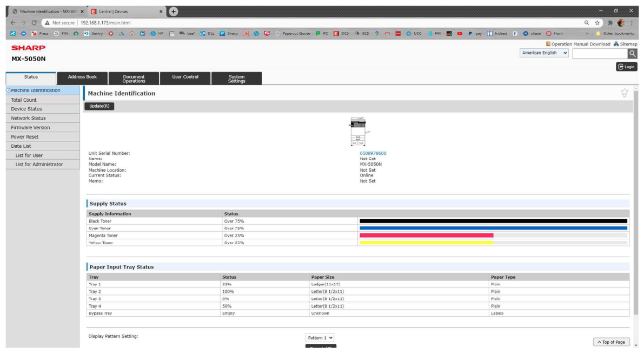The width and height of the screenshot is (644, 353).
Task: Click the page vertical scrollbar
Action: (x=636, y=201)
